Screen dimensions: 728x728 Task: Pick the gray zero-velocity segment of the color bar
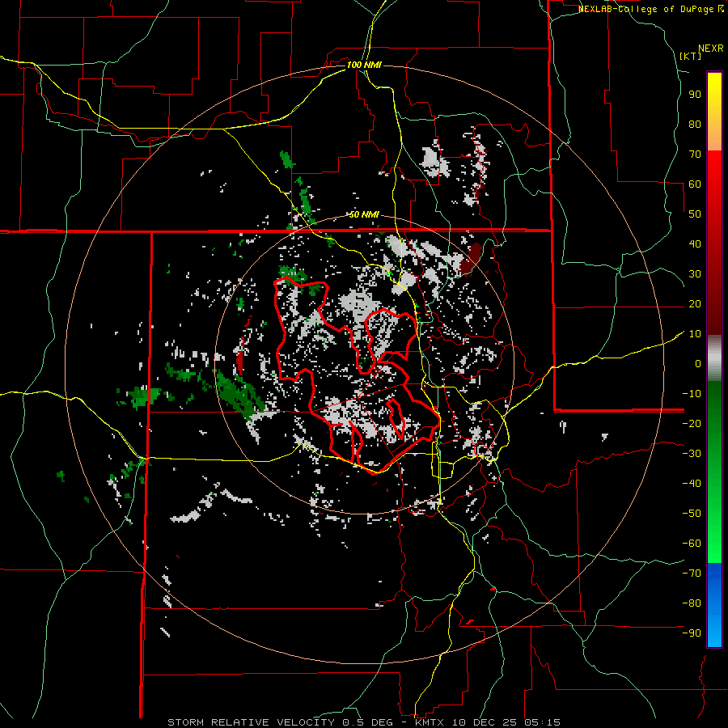[x=714, y=358]
